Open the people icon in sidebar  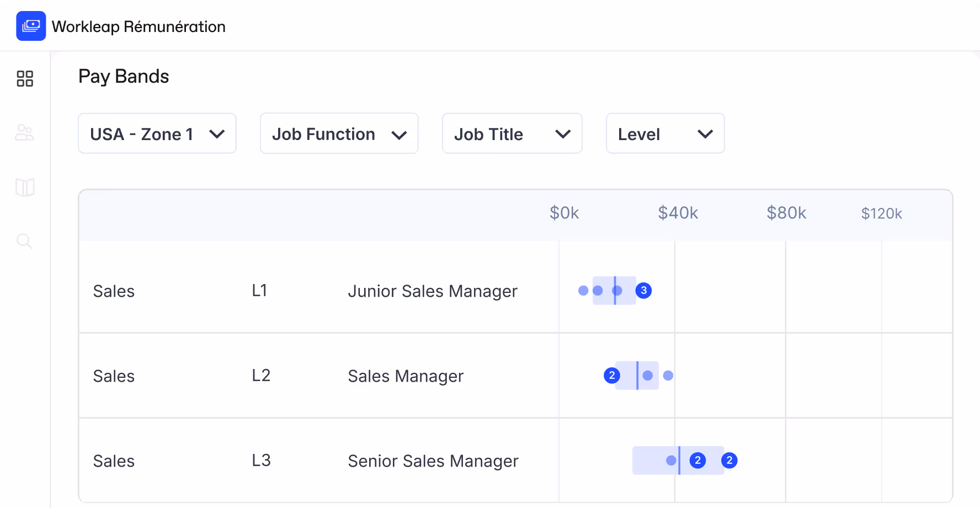pos(25,133)
